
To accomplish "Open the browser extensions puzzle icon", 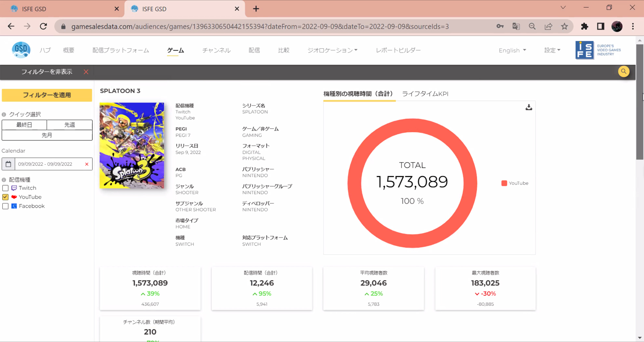I will coord(584,26).
